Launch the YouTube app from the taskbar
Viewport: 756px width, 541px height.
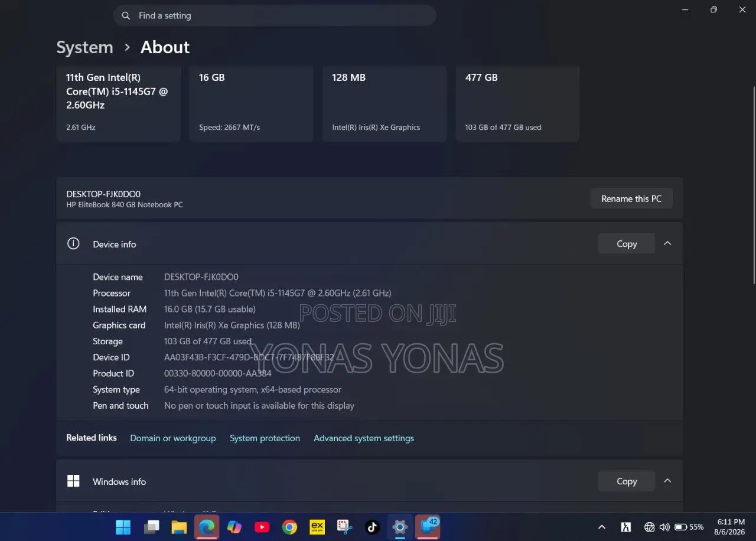262,527
